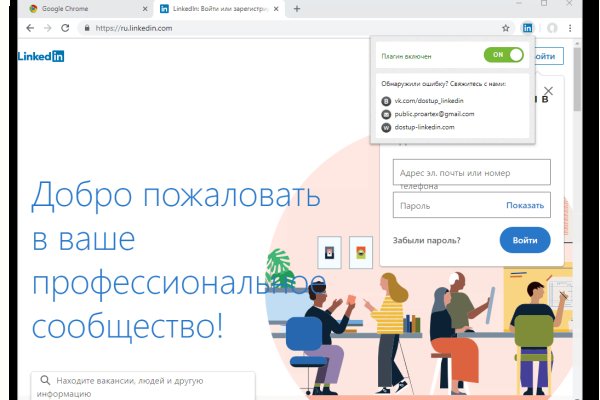Screen dimensions: 600x400
Task: Click the blue Войти button
Action: (x=524, y=240)
